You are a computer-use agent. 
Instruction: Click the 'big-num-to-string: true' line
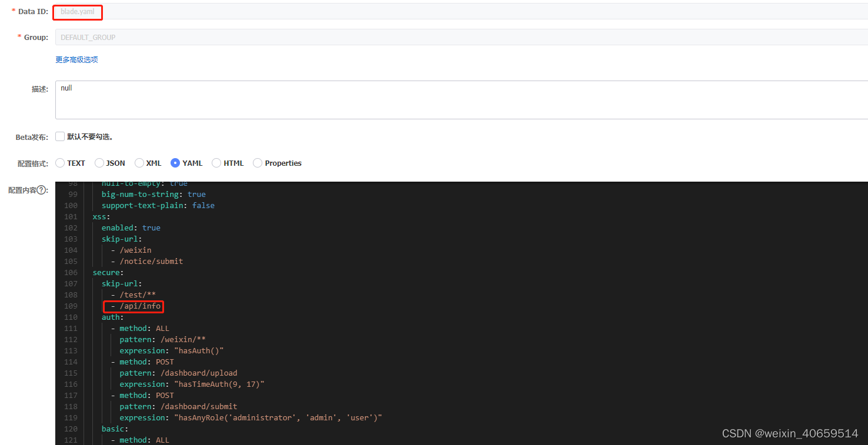coord(153,194)
